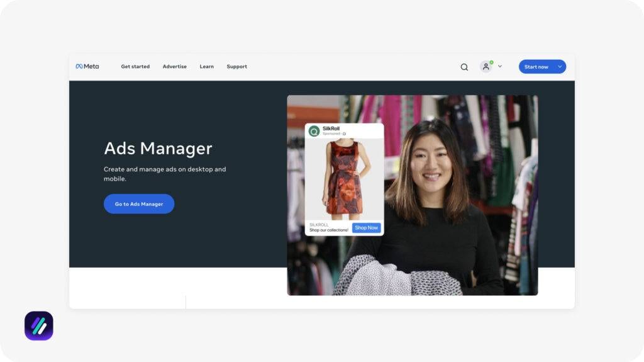The image size is (644, 362).
Task: Click the Start now button
Action: point(536,67)
